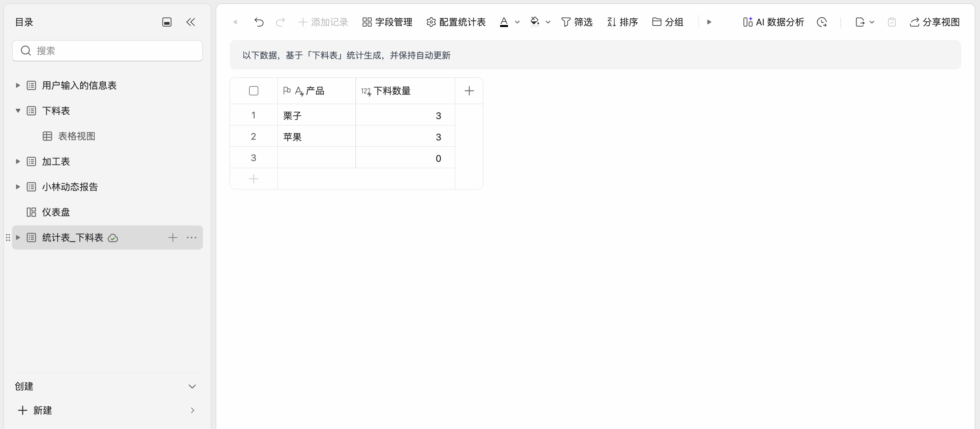This screenshot has height=429, width=980.
Task: Open fill color dropdown arrow
Action: (x=548, y=22)
